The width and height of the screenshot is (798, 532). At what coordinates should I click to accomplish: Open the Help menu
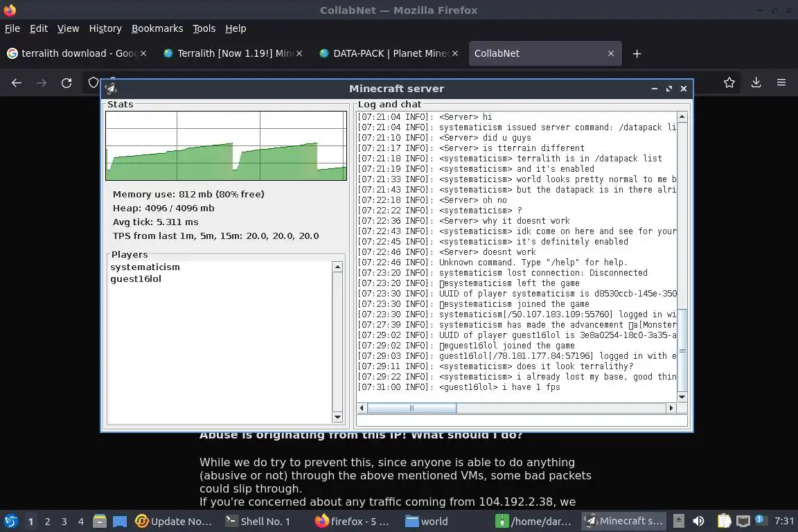[x=236, y=28]
